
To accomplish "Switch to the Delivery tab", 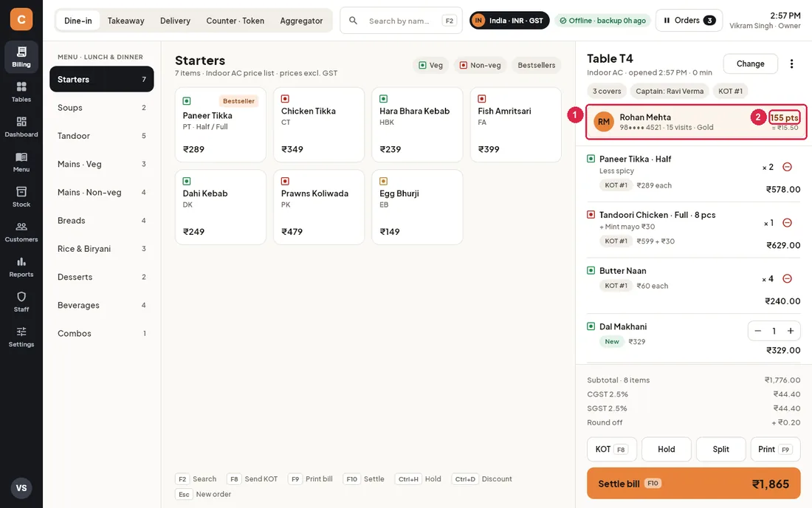I will pos(175,21).
